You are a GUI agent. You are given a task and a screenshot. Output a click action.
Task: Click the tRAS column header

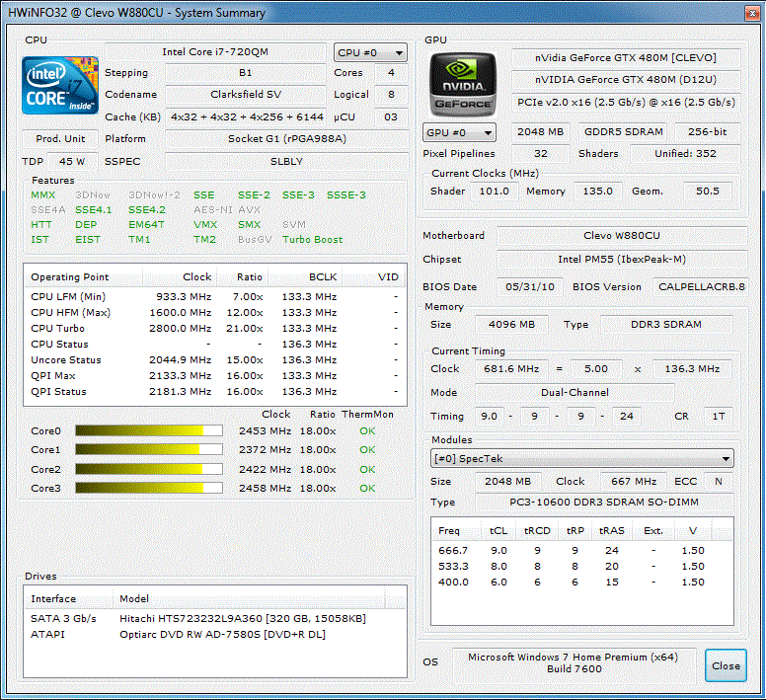612,531
